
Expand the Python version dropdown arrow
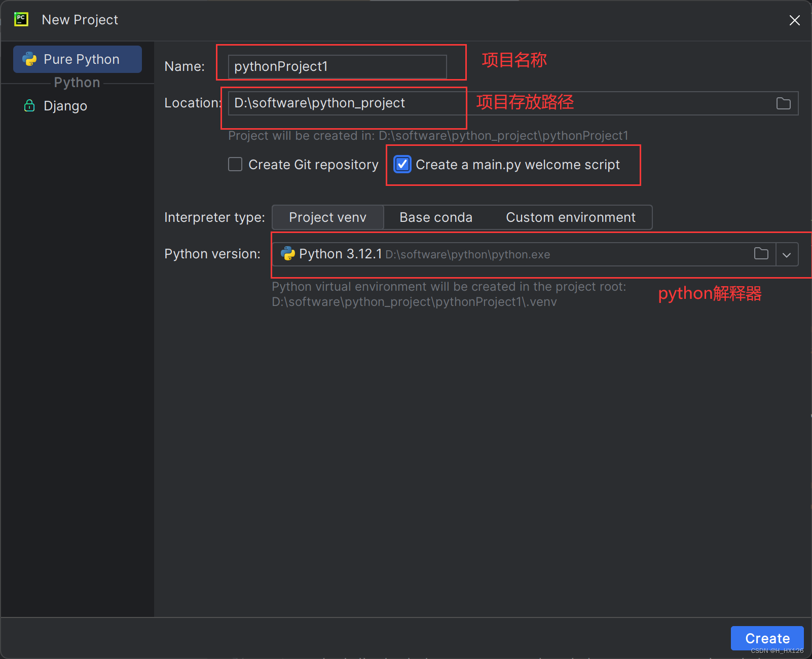pyautogui.click(x=787, y=255)
